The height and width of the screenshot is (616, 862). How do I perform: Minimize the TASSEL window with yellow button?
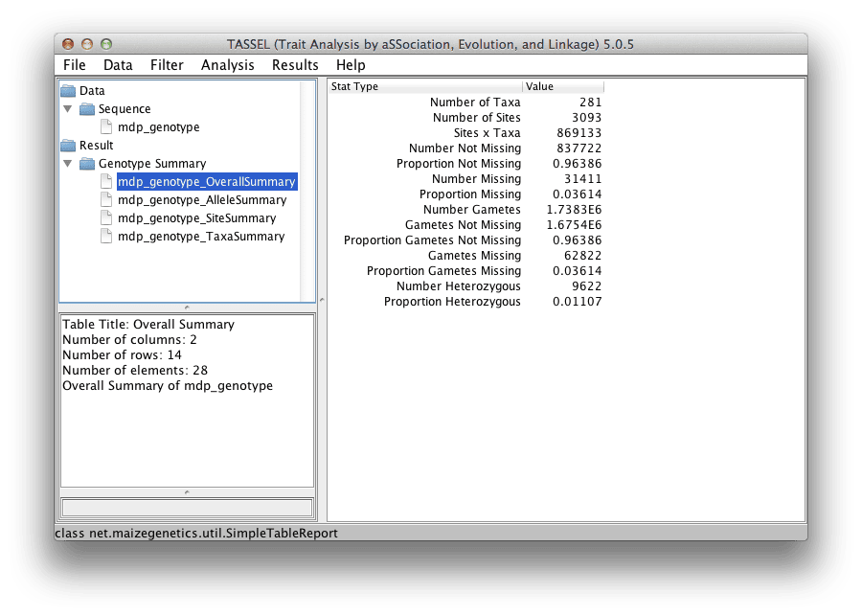tap(87, 44)
